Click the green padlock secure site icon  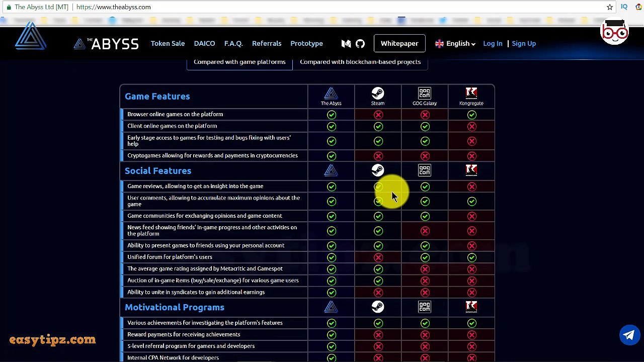9,7
